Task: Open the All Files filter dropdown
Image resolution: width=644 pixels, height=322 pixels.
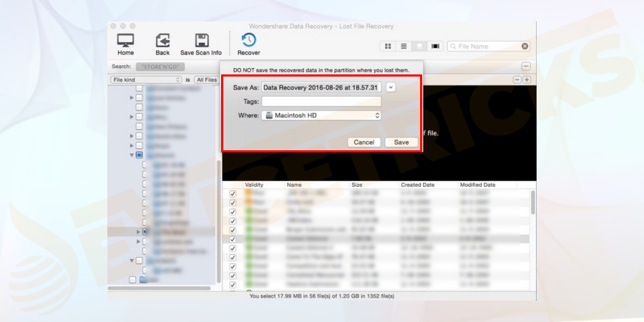Action: coord(207,79)
